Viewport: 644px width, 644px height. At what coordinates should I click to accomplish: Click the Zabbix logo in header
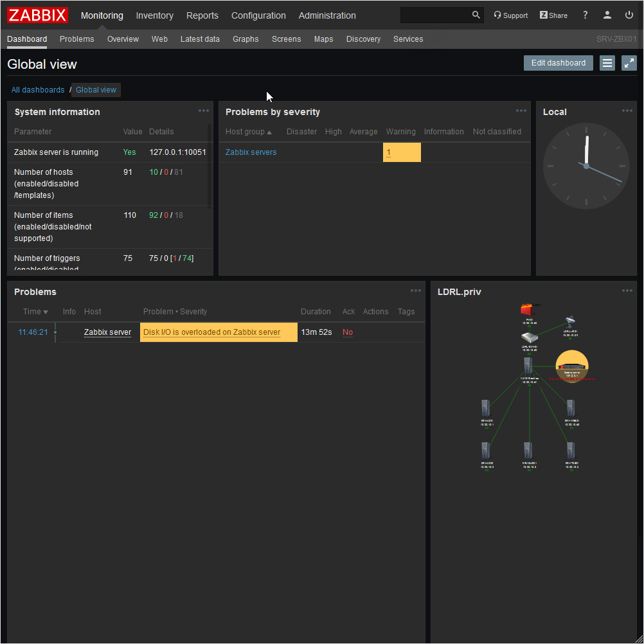point(37,15)
